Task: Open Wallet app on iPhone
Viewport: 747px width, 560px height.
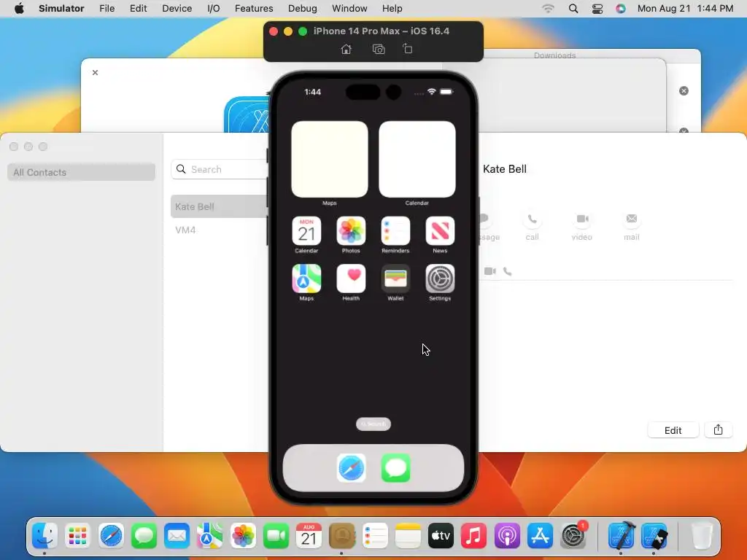Action: pos(395,279)
